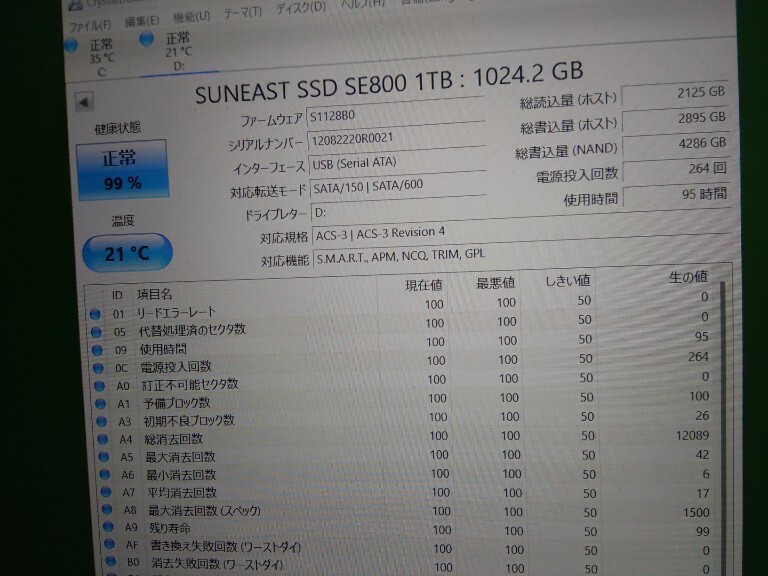Click the 最悪値 column header
Viewport: 768px width, 576px height.
point(496,283)
